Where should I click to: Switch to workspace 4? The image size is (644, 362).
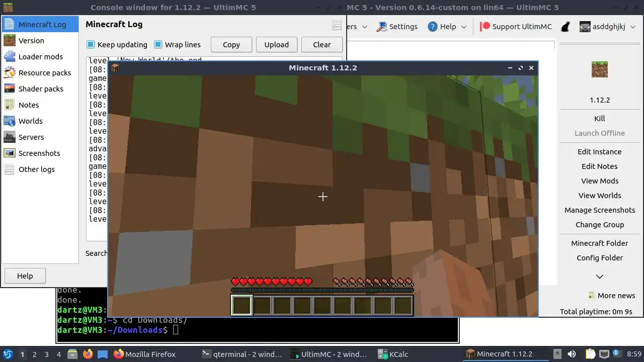coord(59,354)
